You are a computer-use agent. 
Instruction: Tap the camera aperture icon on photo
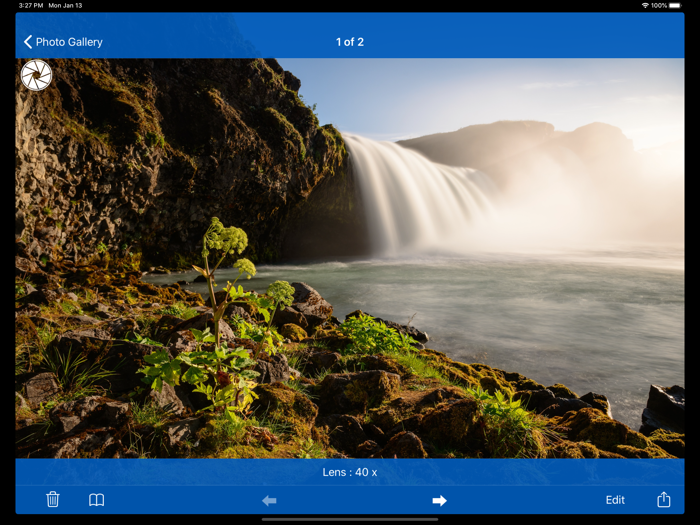pyautogui.click(x=36, y=75)
